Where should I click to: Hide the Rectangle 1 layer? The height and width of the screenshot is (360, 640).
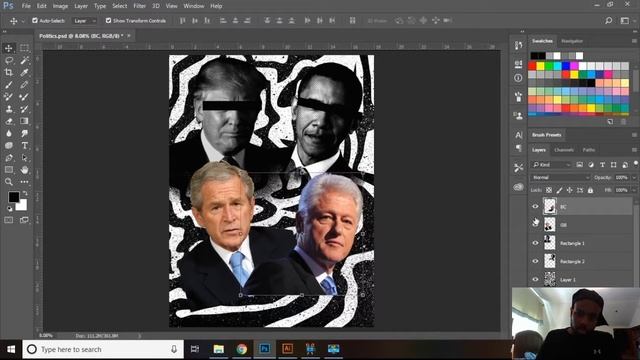point(535,243)
